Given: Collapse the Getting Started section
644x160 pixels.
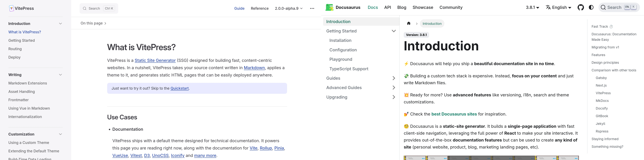Looking at the screenshot, I should (394, 31).
